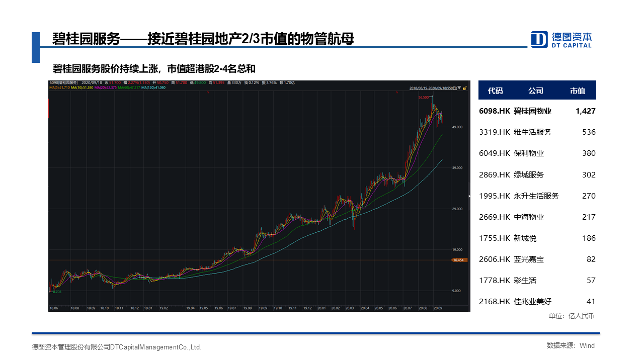The height and width of the screenshot is (362, 644).
Task: Select the 82 market value cell
Action: (x=591, y=259)
